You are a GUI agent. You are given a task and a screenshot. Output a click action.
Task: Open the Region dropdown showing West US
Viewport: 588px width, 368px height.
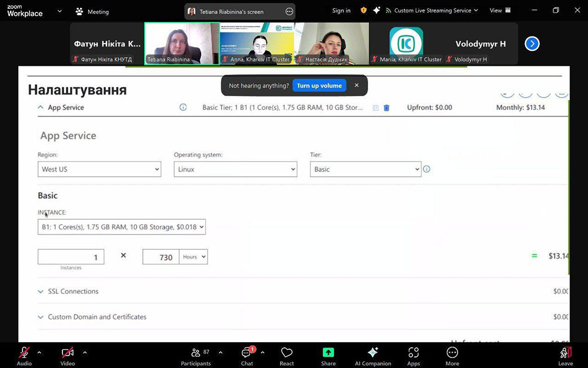click(99, 169)
